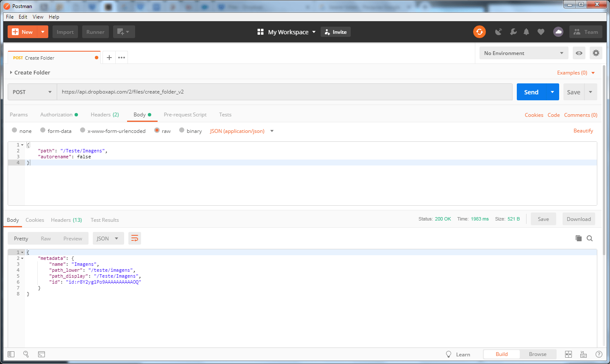Open the No Environment selector
Image resolution: width=610 pixels, height=364 pixels.
(x=524, y=53)
